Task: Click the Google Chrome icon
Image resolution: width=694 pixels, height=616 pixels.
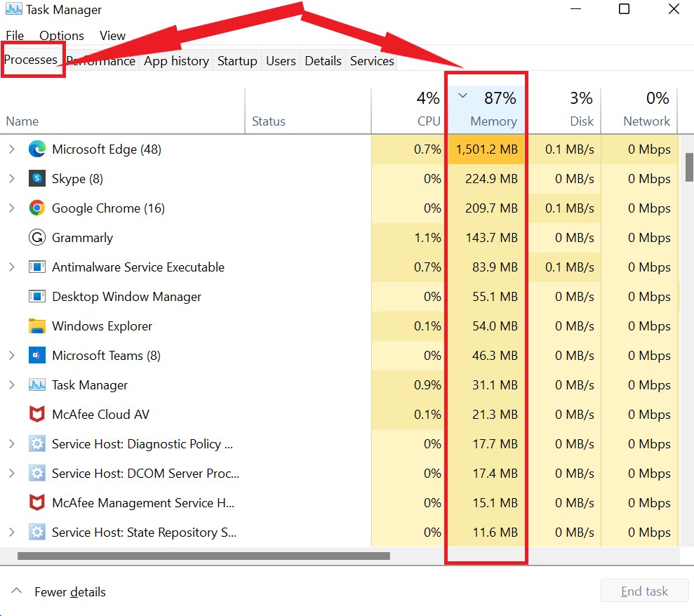Action: (x=36, y=208)
